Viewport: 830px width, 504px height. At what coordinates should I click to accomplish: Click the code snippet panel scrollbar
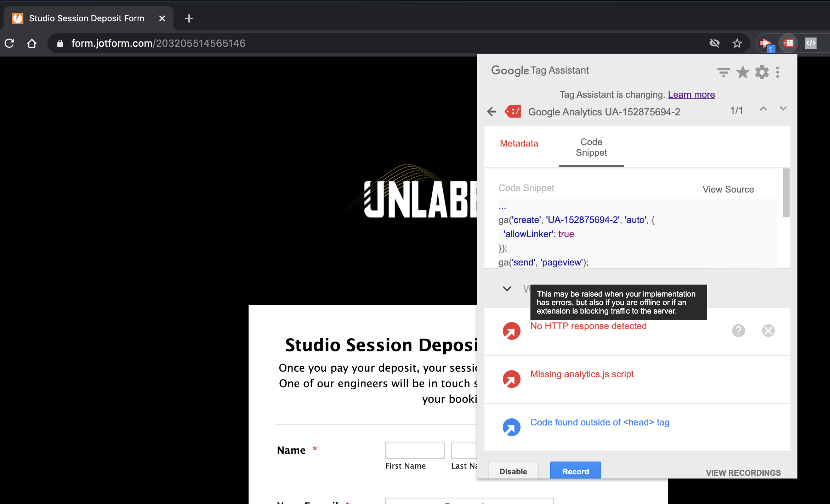[x=786, y=193]
